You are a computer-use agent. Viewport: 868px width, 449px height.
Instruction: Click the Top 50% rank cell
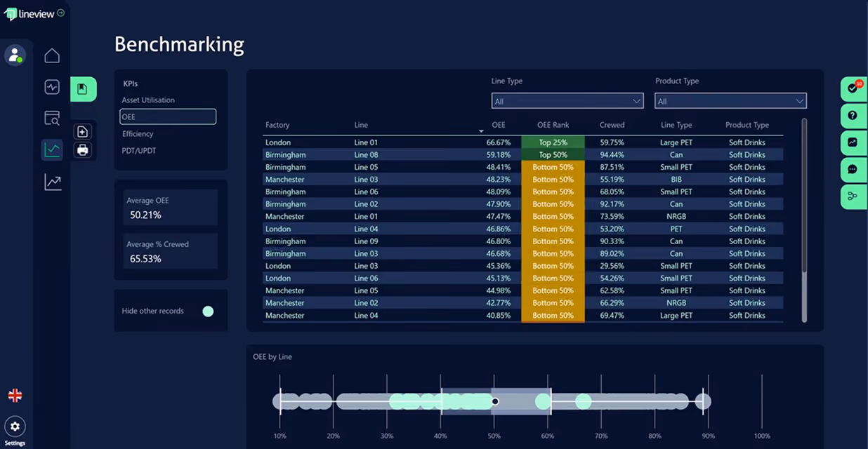coord(553,155)
